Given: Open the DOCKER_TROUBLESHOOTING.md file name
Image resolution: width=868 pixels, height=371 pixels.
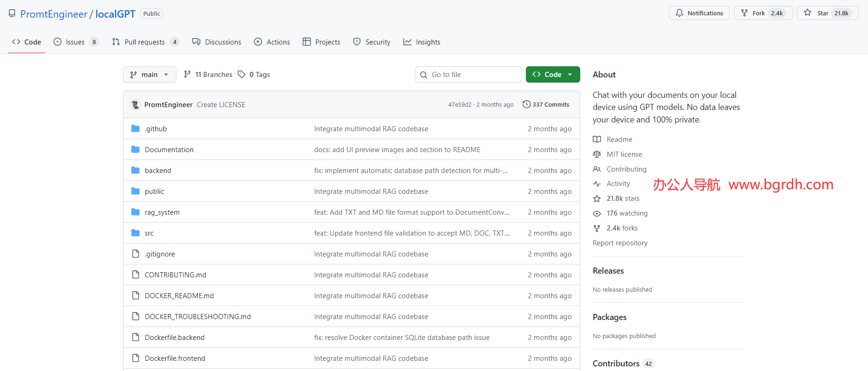Looking at the screenshot, I should pyautogui.click(x=198, y=317).
